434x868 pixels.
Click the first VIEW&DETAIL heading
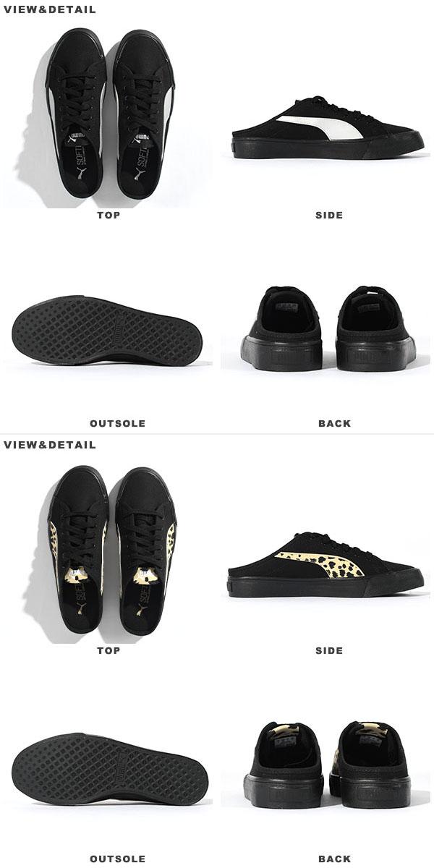[50, 9]
